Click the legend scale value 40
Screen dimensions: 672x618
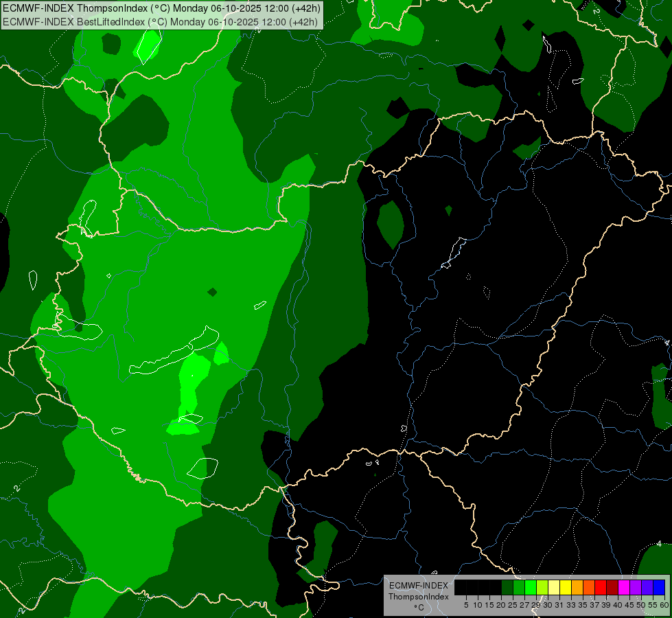(618, 605)
